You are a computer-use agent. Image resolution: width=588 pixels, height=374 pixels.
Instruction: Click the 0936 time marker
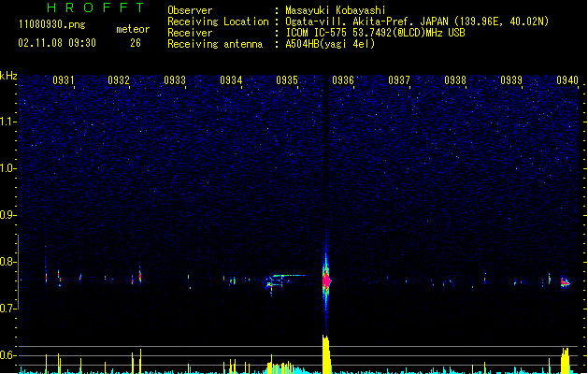coord(343,80)
